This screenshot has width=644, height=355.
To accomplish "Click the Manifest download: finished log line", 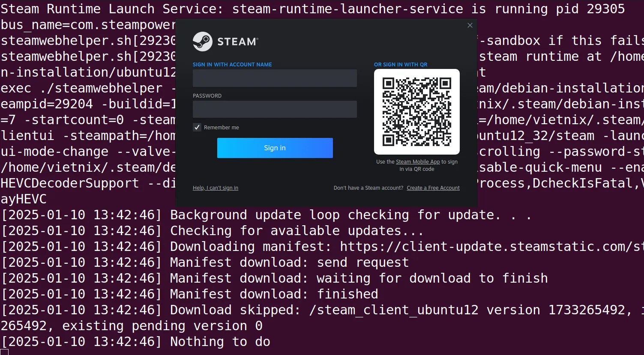I will (274, 294).
